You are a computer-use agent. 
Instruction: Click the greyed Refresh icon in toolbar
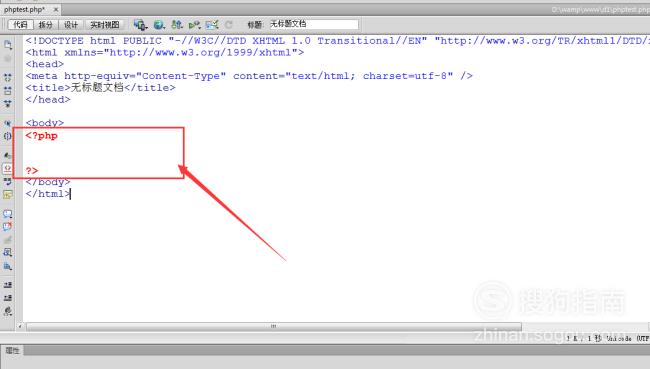click(x=228, y=25)
